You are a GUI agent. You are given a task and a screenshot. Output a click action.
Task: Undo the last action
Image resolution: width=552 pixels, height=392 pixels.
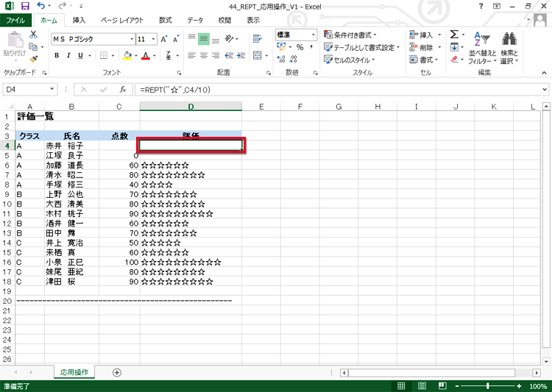point(41,6)
